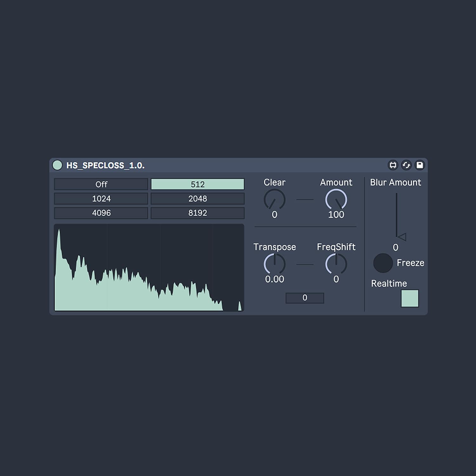Click the spectrum display graph
Viewport: 476px width, 476px height.
coord(149,268)
